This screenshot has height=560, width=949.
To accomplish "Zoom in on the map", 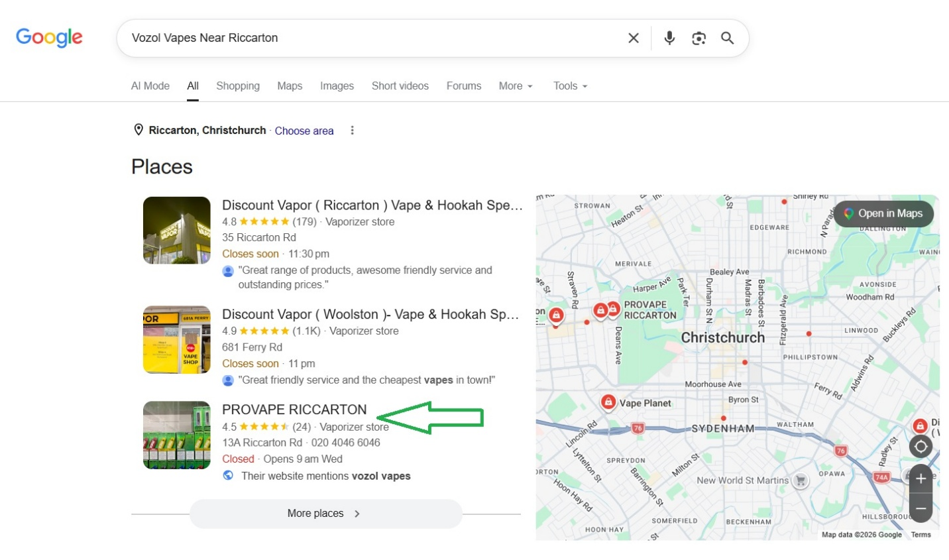I will 921,478.
